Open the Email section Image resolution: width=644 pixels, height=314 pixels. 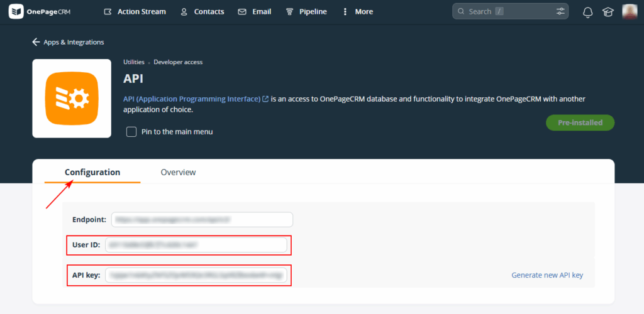(255, 11)
